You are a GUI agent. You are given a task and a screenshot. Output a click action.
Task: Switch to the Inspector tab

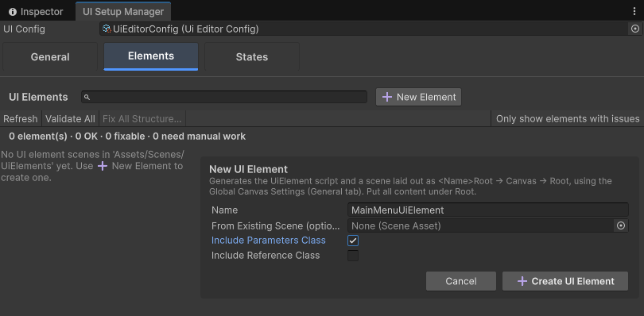pyautogui.click(x=37, y=12)
